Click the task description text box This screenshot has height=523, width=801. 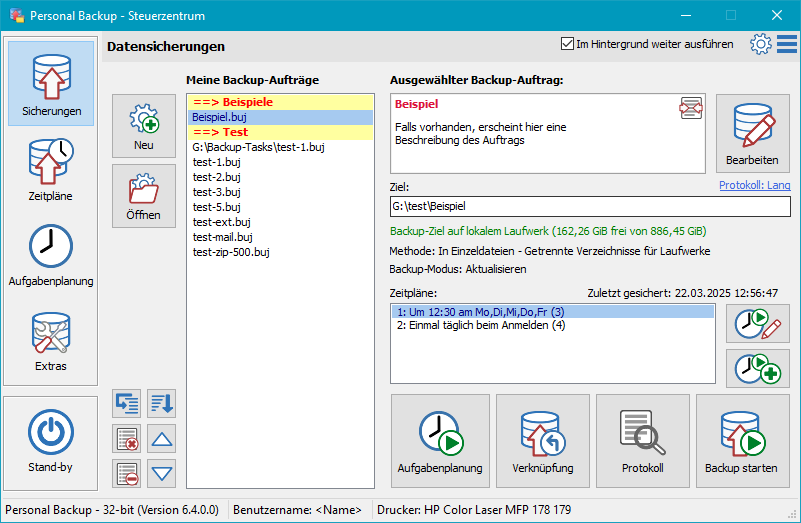click(x=548, y=133)
